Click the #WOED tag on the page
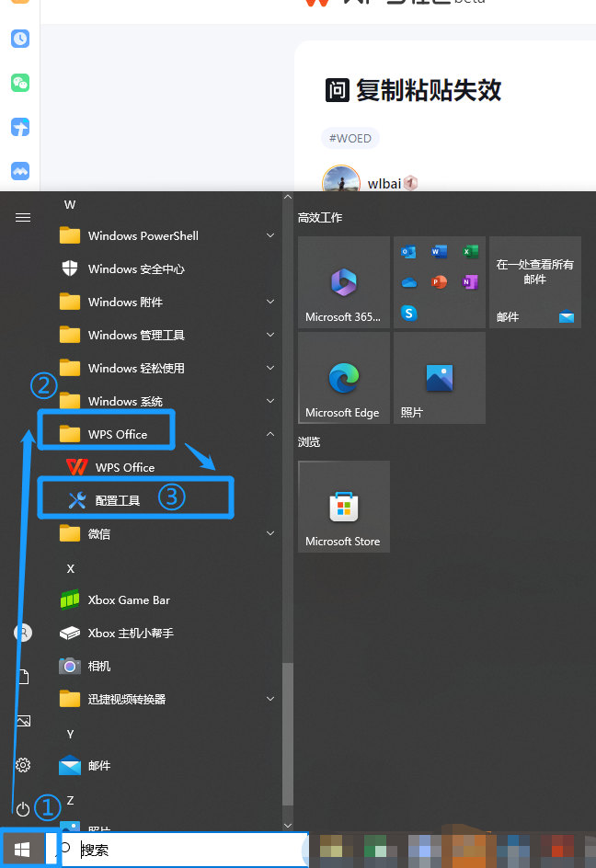 pos(350,139)
